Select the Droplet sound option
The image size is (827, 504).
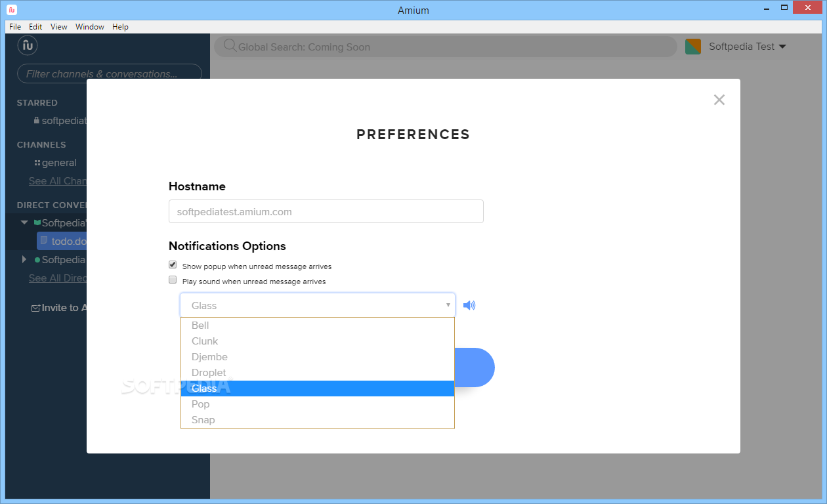318,373
